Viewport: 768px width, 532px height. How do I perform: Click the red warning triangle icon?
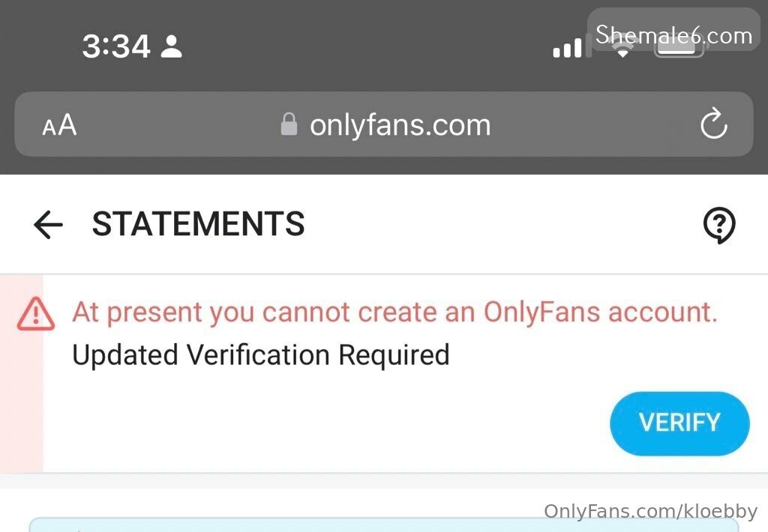click(x=35, y=313)
